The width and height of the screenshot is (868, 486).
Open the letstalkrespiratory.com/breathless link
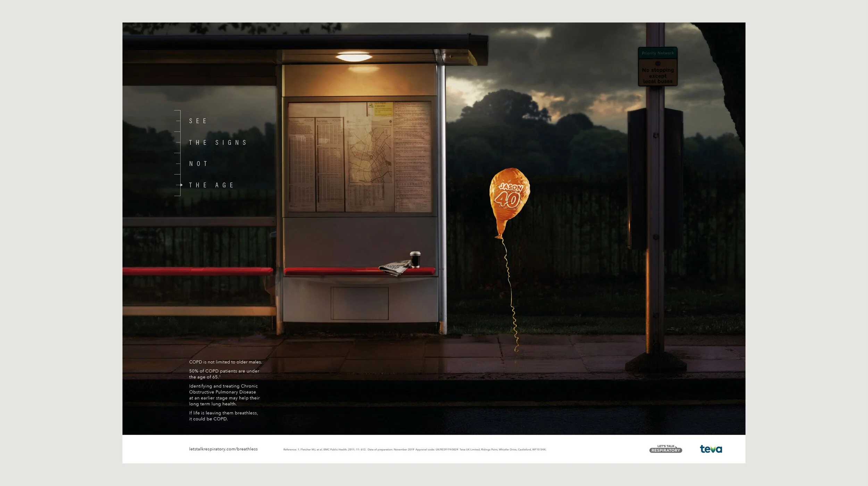(223, 449)
